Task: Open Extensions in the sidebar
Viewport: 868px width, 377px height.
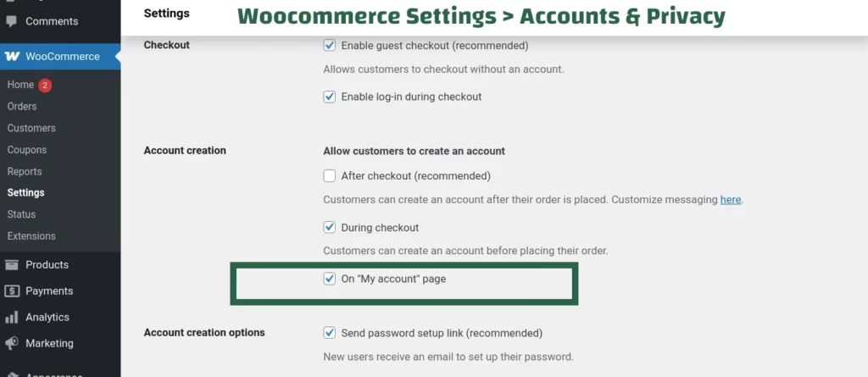Action: tap(31, 236)
